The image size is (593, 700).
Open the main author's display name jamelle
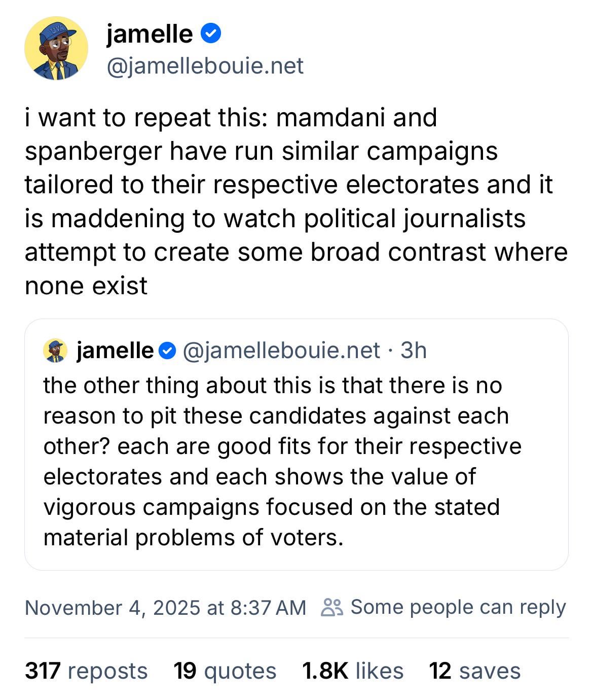(x=150, y=34)
